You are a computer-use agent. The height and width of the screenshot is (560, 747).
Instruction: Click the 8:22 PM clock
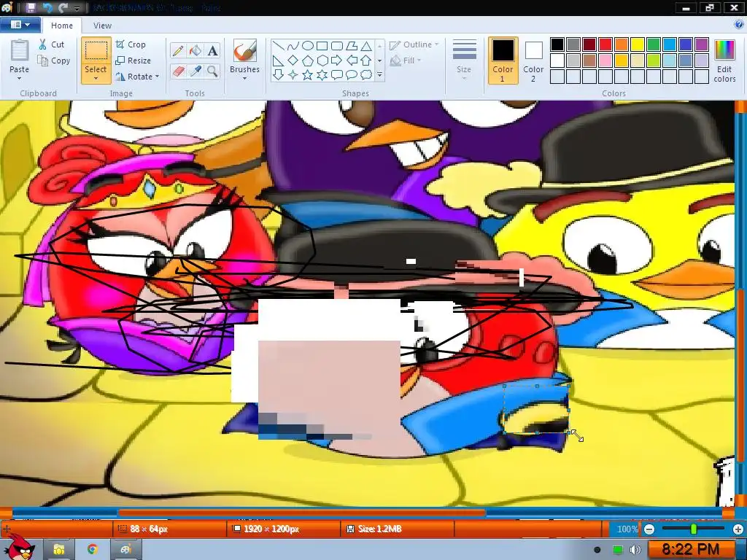[x=691, y=550]
